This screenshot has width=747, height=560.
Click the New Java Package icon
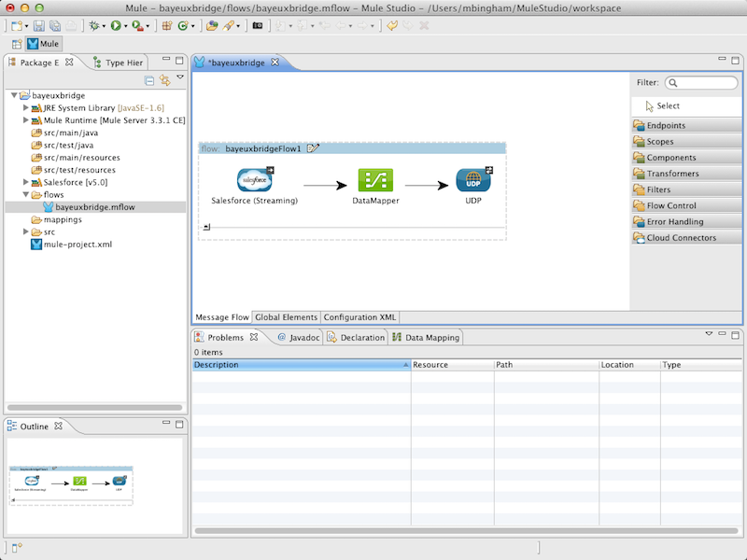[x=167, y=26]
